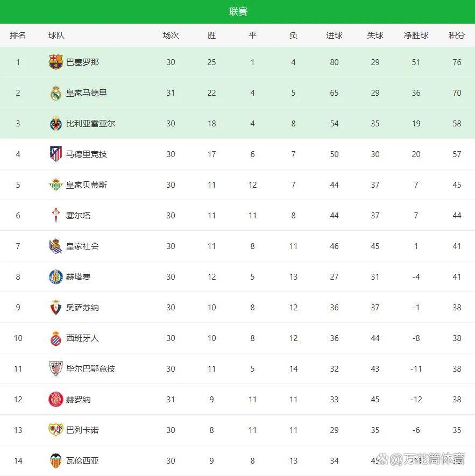Click the Real Madrid club crest
The image size is (475, 476).
coord(56,93)
